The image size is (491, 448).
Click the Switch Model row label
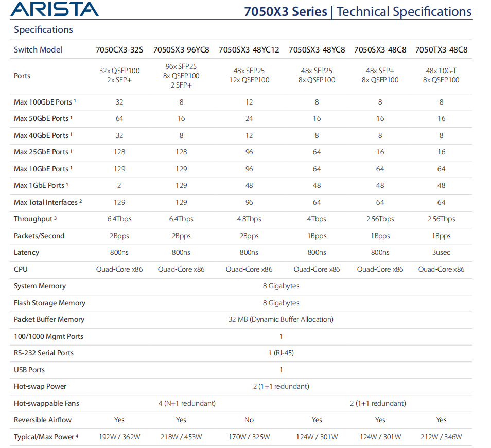pyautogui.click(x=38, y=50)
